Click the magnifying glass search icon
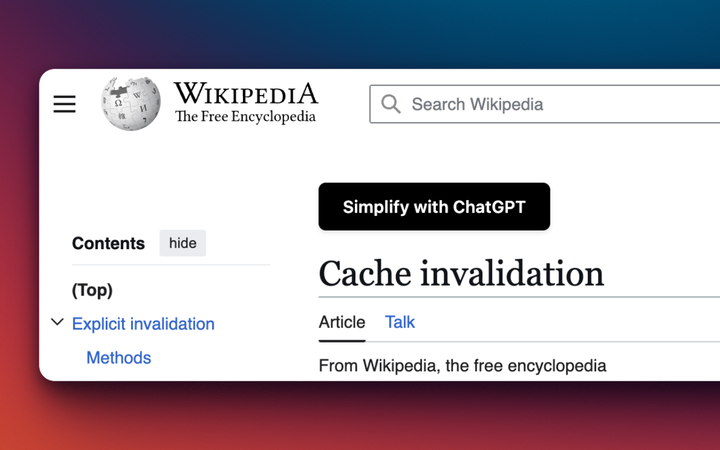The width and height of the screenshot is (720, 450). (391, 104)
